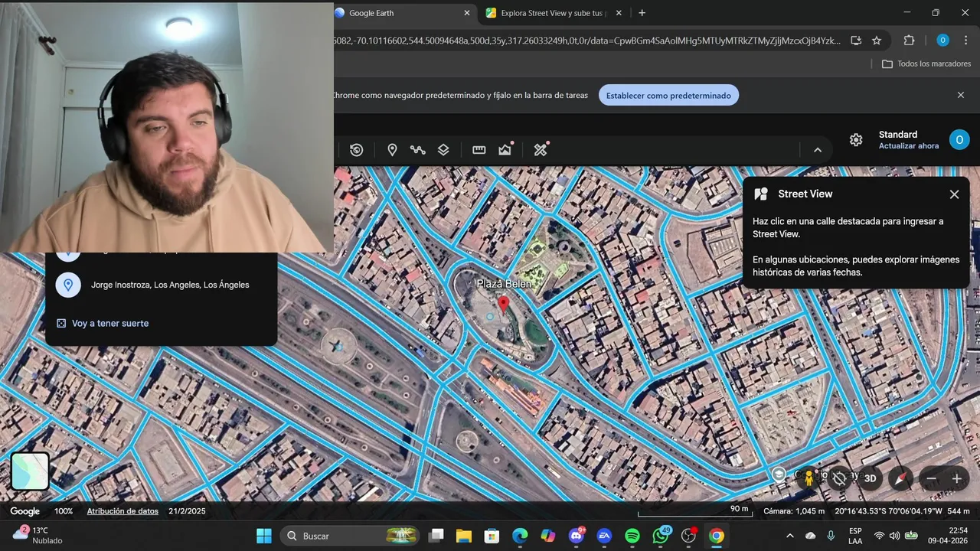Click Establecer como predeterminado button
The width and height of the screenshot is (980, 551).
669,96
